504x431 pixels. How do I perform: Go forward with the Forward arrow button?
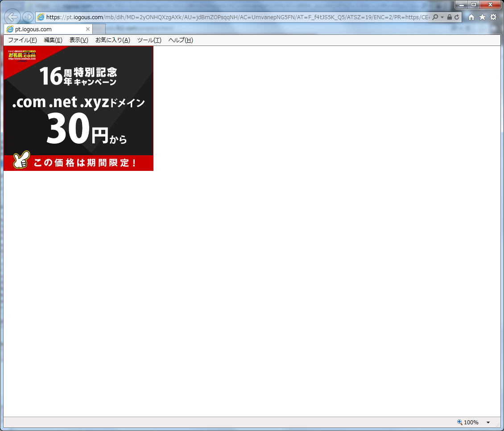click(x=28, y=17)
